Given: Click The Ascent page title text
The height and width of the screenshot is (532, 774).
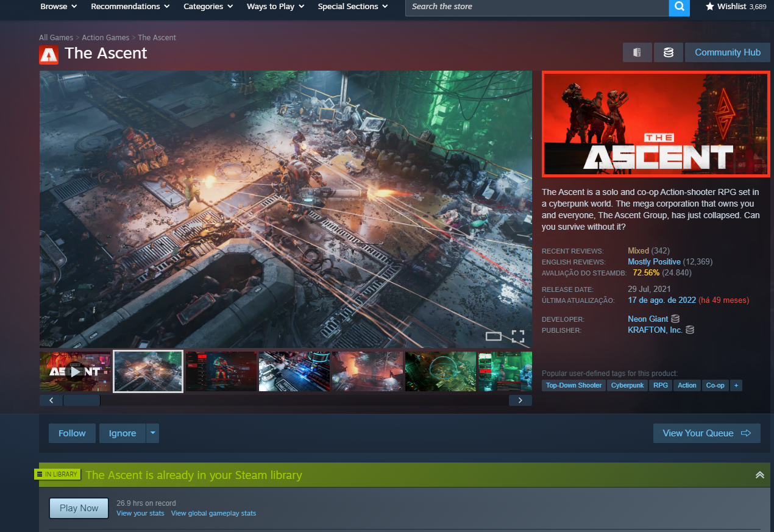Looking at the screenshot, I should click(x=106, y=53).
